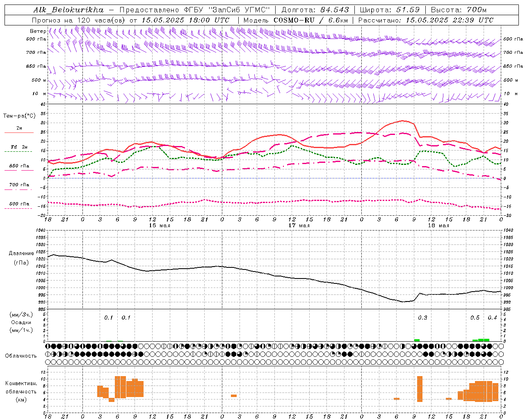Screen dimensions: 525x420
Task: Select the forecast start time 18:00 UTC
Action: tap(210, 20)
